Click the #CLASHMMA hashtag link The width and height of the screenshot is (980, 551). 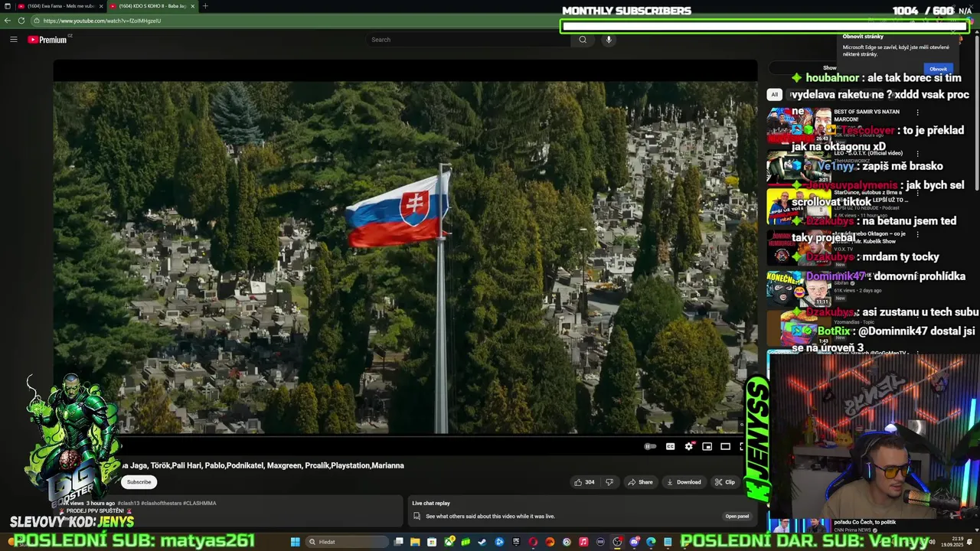coord(200,504)
